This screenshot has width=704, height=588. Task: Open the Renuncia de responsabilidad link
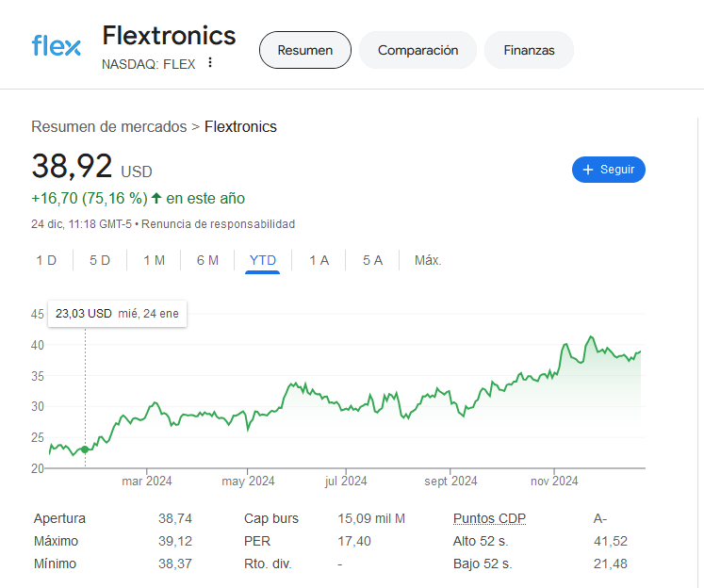click(219, 224)
